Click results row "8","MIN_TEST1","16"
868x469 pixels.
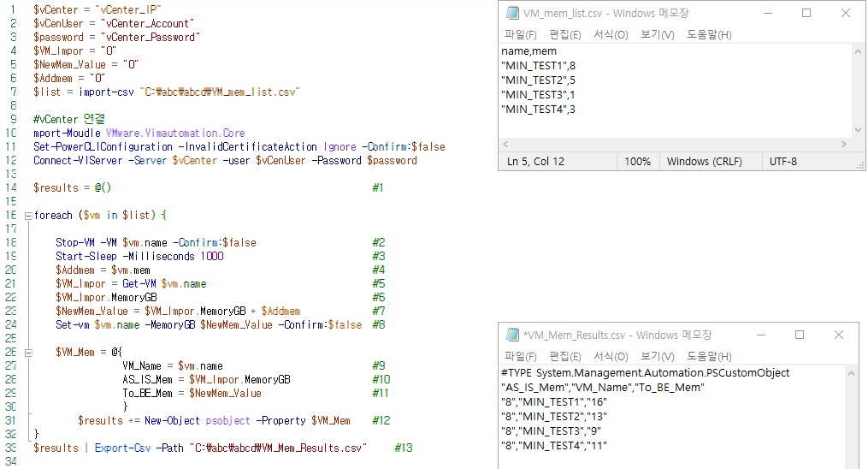click(554, 402)
